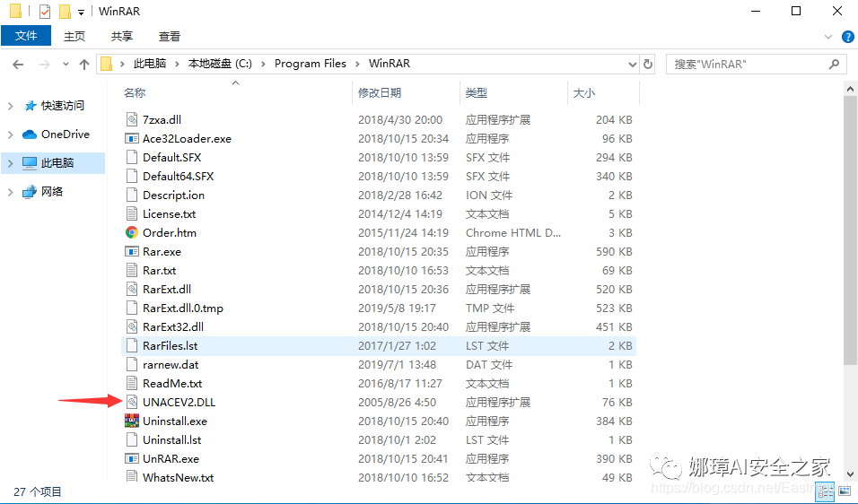The image size is (858, 504).
Task: Click the Chrome icon of Order.htm
Action: (x=131, y=233)
